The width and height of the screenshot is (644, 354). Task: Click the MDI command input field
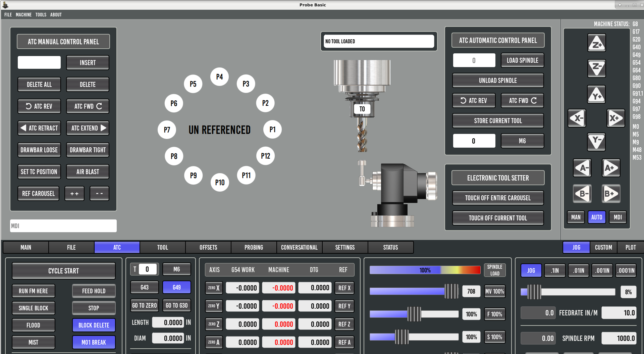click(63, 226)
